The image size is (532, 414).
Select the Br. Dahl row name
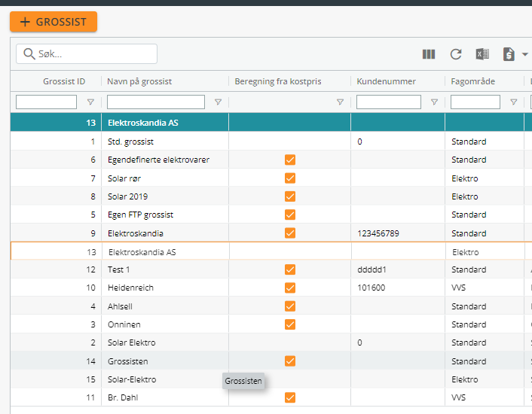click(x=123, y=397)
